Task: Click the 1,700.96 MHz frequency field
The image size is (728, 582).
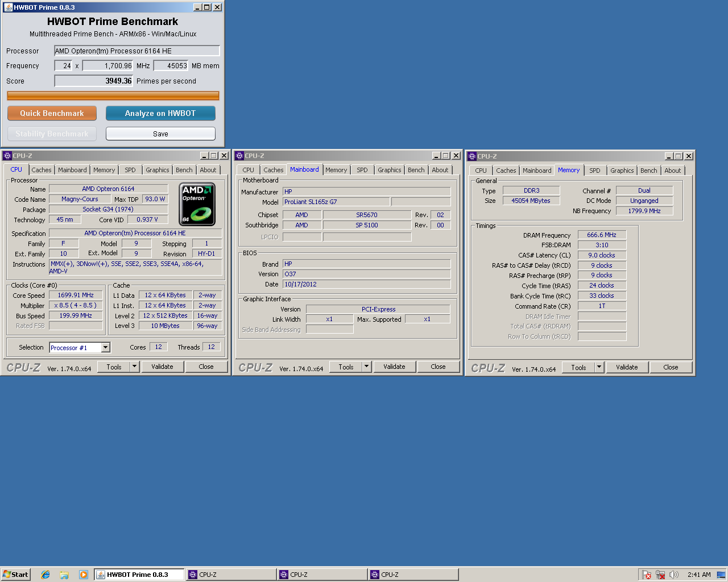Action: pyautogui.click(x=108, y=66)
